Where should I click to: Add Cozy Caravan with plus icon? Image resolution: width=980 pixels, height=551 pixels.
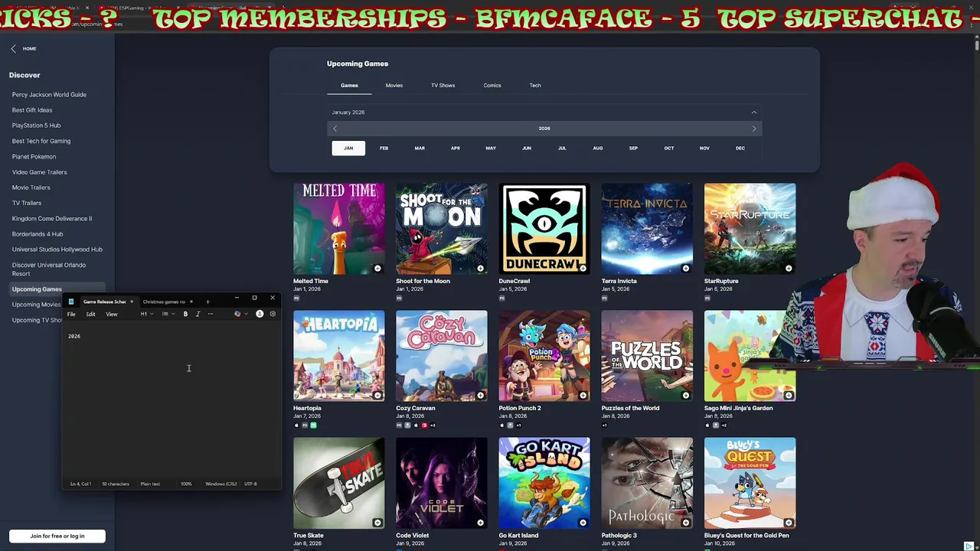pos(480,396)
